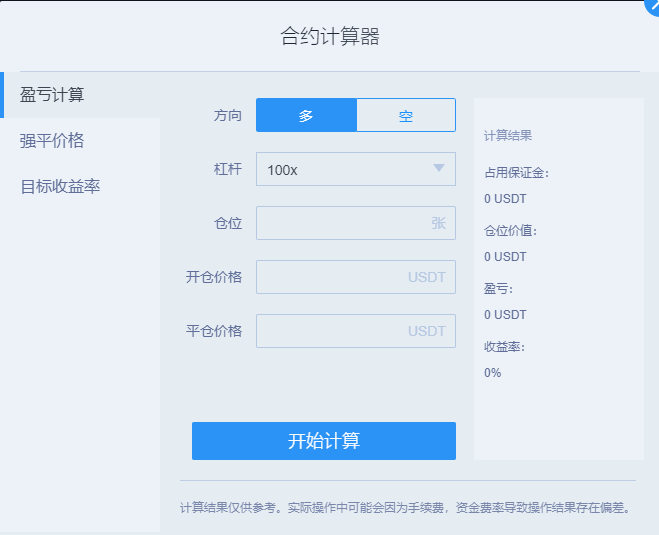This screenshot has width=659, height=535.
Task: Open the 100x leverage dropdown
Action: [x=356, y=169]
